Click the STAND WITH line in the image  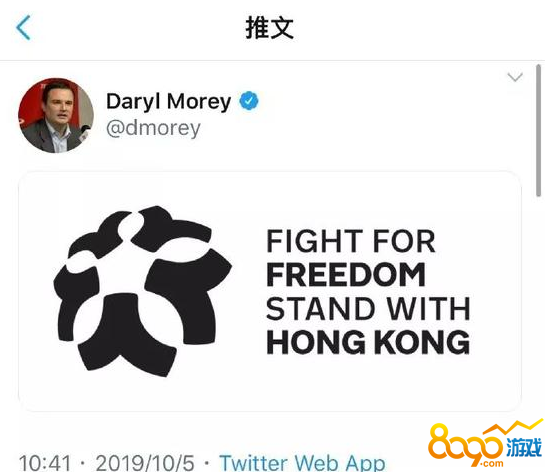(368, 309)
